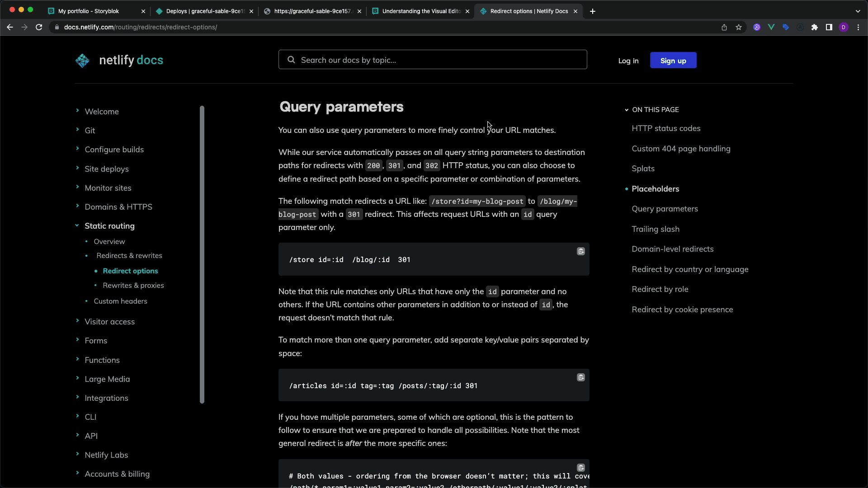Expand the Monitor sites chevron
The width and height of the screenshot is (868, 488).
tap(77, 187)
